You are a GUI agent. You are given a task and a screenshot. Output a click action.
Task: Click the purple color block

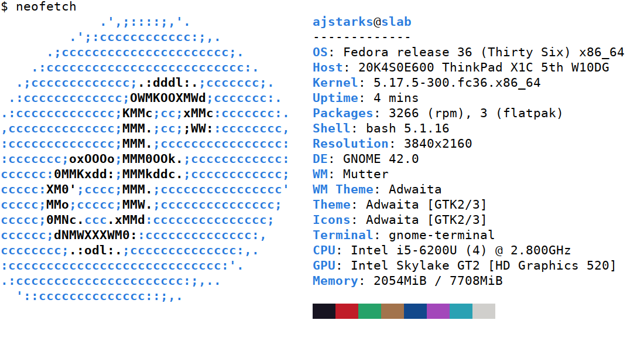[x=439, y=311]
